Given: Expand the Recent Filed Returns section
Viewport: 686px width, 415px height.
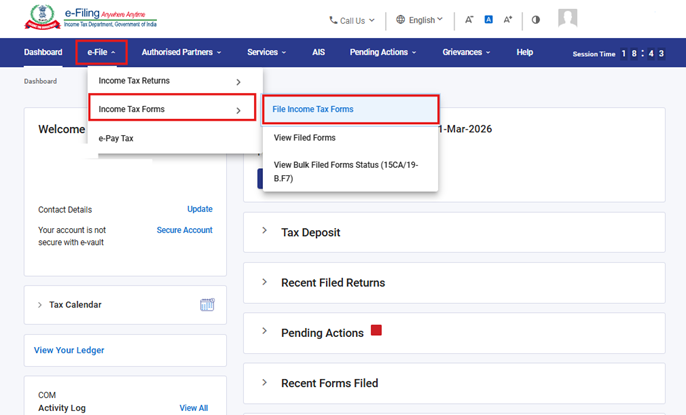Looking at the screenshot, I should [x=332, y=283].
